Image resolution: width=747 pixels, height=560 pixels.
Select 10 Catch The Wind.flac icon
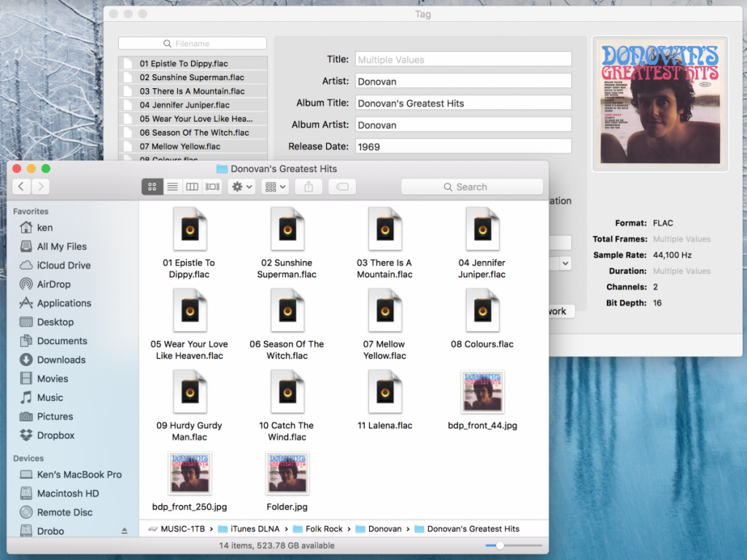pyautogui.click(x=287, y=392)
